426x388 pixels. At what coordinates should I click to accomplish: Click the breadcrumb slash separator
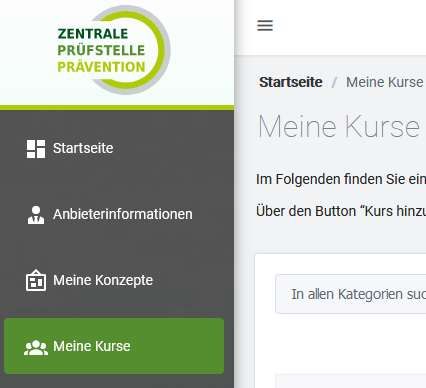334,82
